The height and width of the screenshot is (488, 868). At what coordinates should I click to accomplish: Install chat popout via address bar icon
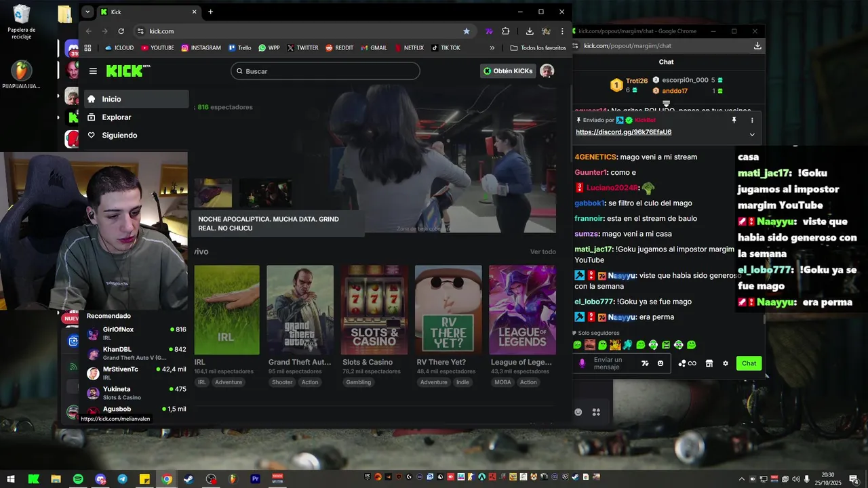pyautogui.click(x=757, y=45)
